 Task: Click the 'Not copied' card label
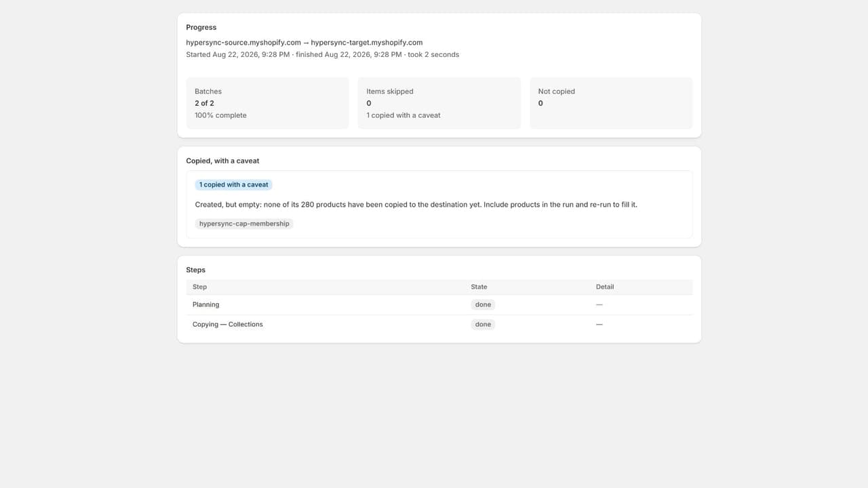pyautogui.click(x=557, y=91)
